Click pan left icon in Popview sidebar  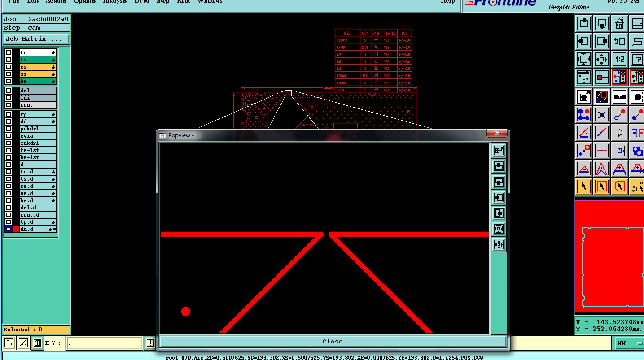click(499, 197)
